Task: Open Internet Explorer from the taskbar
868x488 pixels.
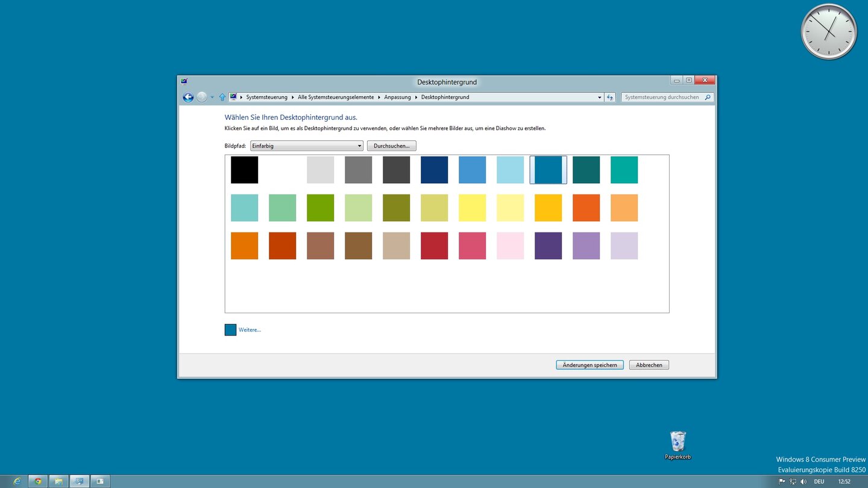Action: (x=17, y=481)
